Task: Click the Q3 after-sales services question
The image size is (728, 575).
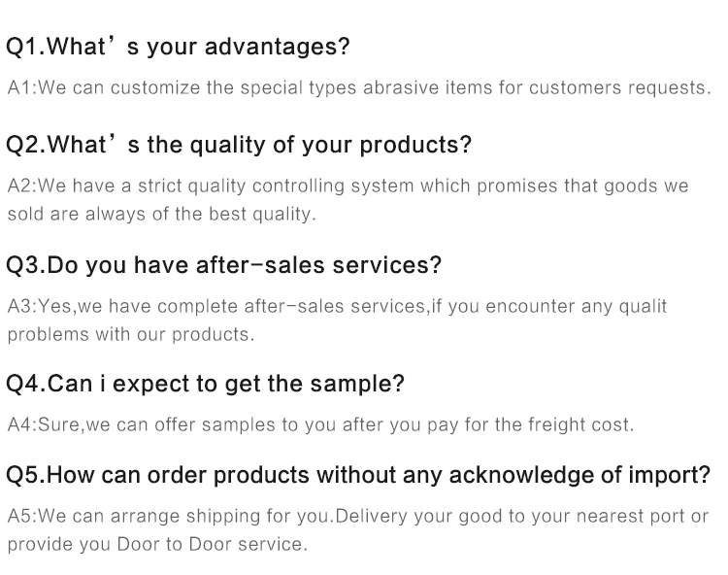Action: pos(224,265)
